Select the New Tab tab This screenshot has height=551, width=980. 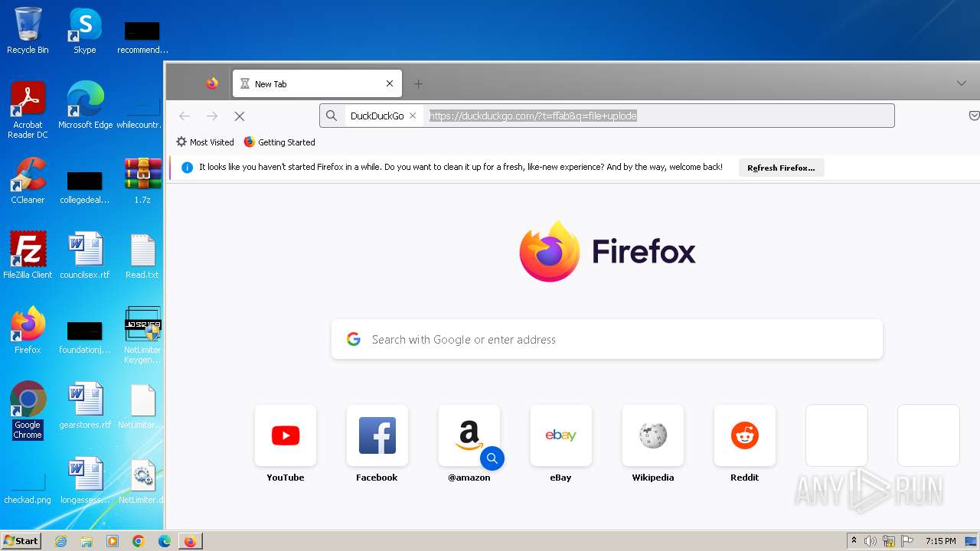317,83
